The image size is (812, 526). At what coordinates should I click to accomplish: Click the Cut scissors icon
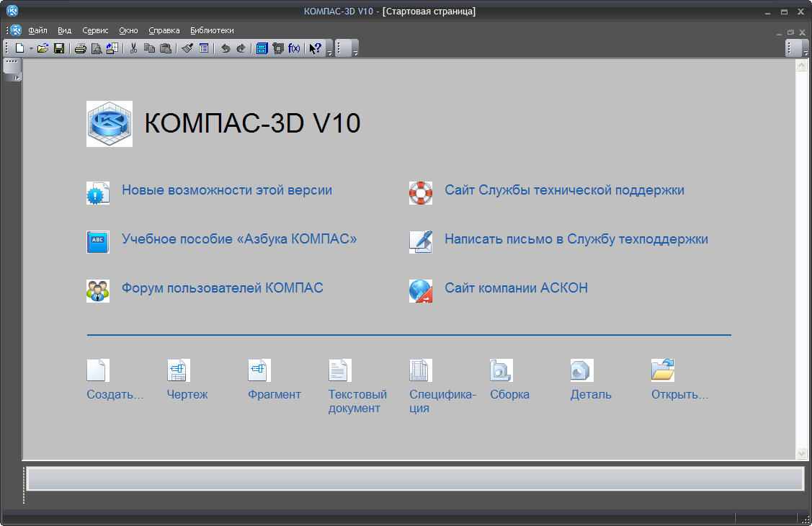[133, 49]
